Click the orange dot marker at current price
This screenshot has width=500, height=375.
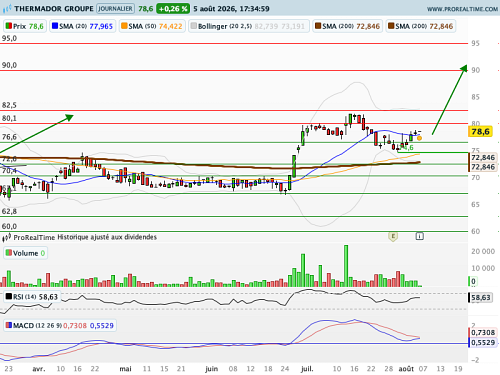click(419, 138)
